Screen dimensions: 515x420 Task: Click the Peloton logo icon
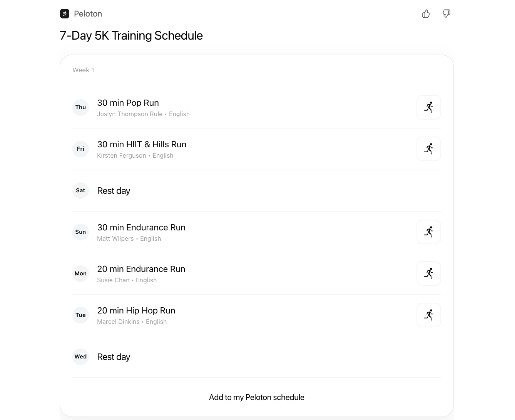64,13
